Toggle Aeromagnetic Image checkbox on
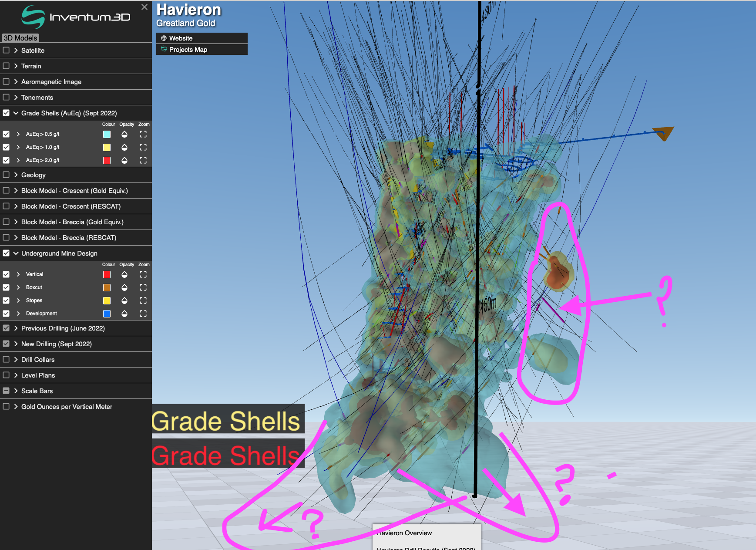The width and height of the screenshot is (756, 550). [6, 81]
